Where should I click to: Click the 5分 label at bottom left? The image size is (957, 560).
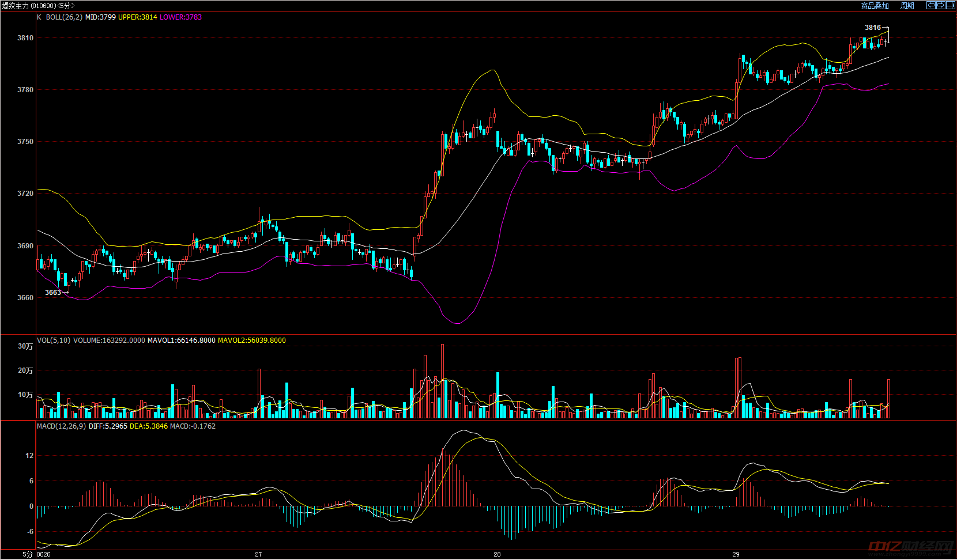coord(28,555)
